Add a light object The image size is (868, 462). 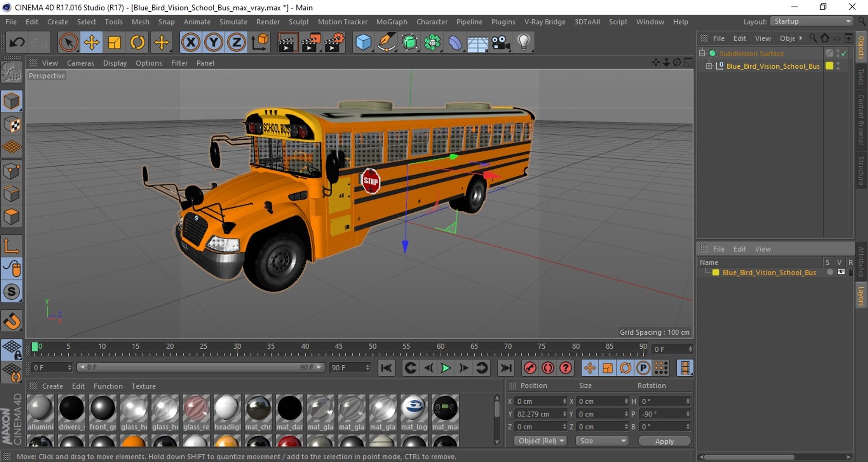[524, 42]
